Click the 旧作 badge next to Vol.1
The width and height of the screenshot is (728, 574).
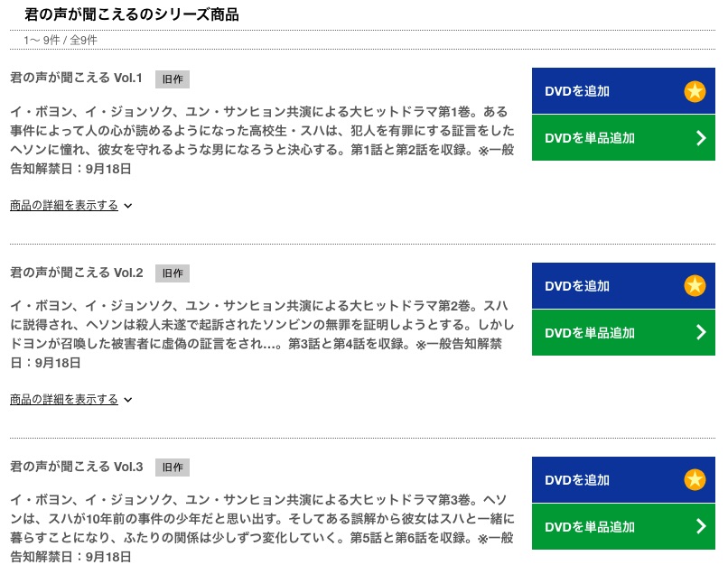tap(173, 79)
